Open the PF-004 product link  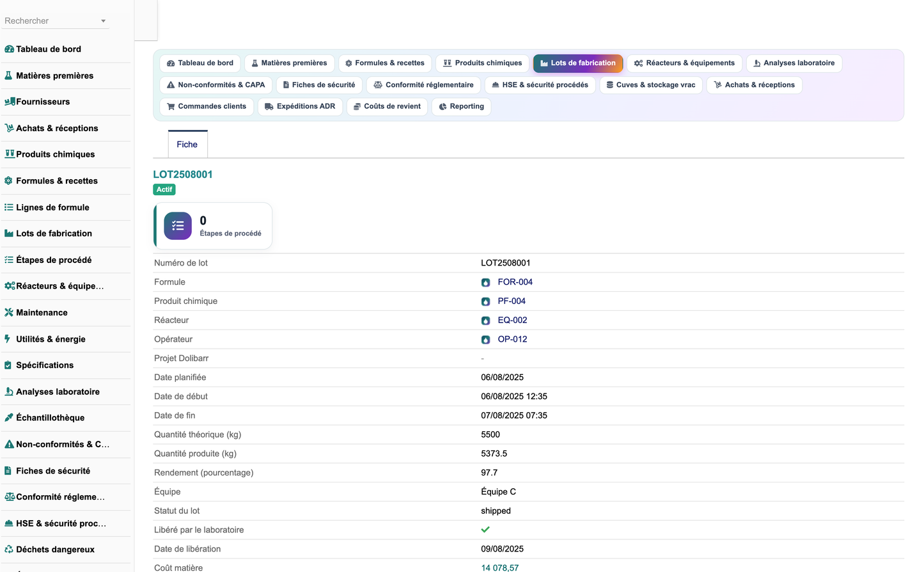pos(512,301)
